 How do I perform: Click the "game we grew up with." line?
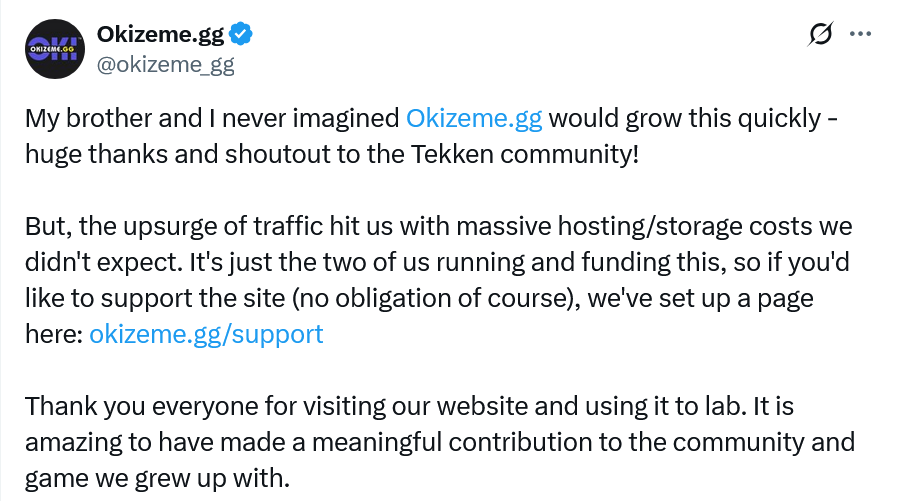[x=157, y=478]
